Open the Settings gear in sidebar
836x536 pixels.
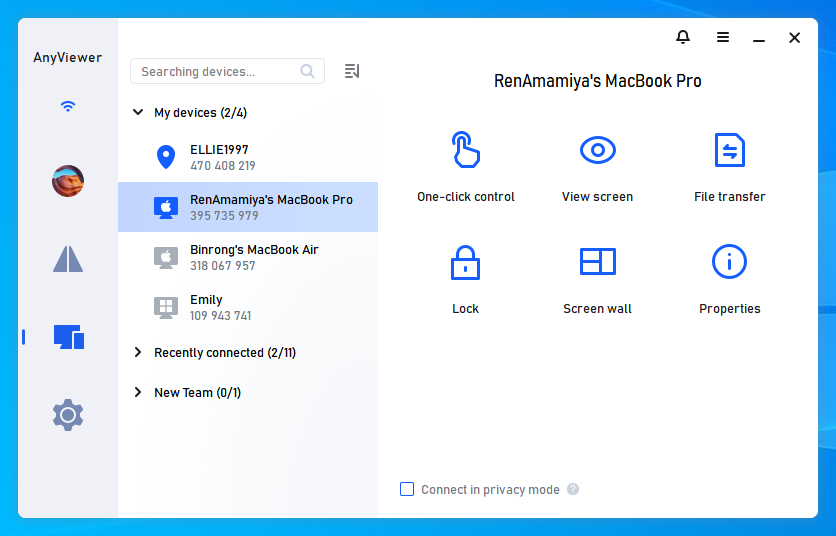click(68, 414)
